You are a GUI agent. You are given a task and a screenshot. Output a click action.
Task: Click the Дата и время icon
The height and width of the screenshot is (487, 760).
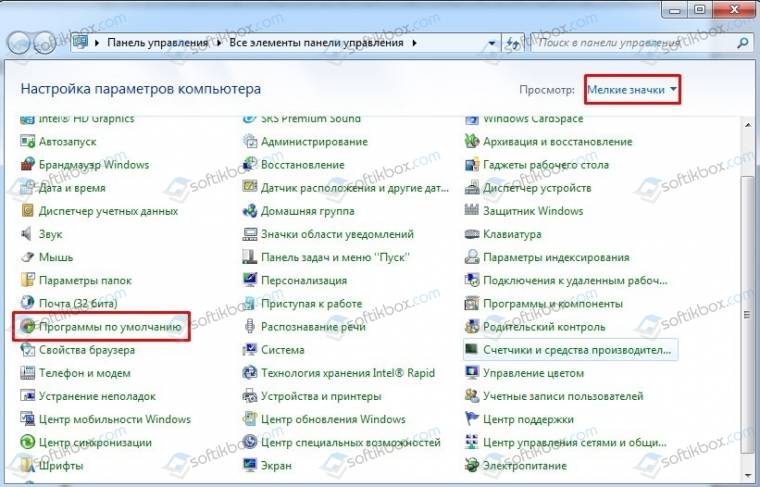click(x=28, y=188)
